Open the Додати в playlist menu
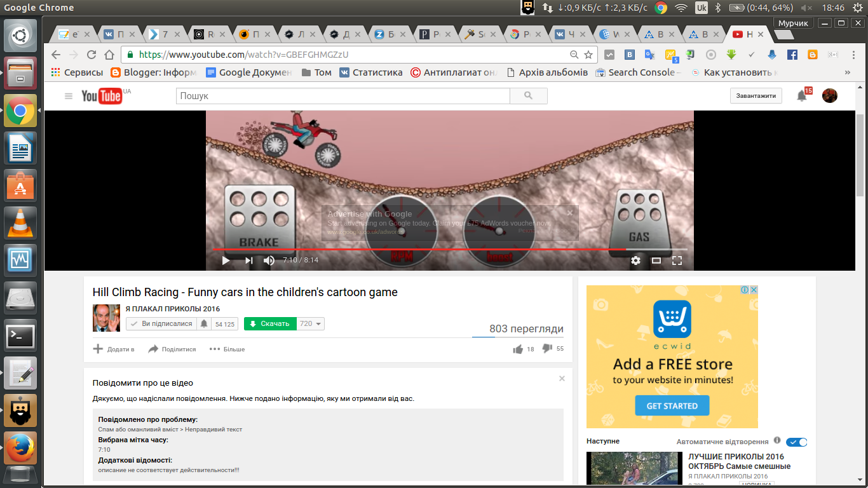868x488 pixels. coord(114,349)
